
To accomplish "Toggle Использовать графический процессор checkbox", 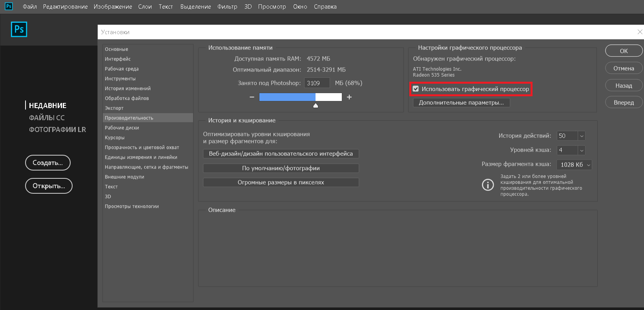I will point(416,89).
